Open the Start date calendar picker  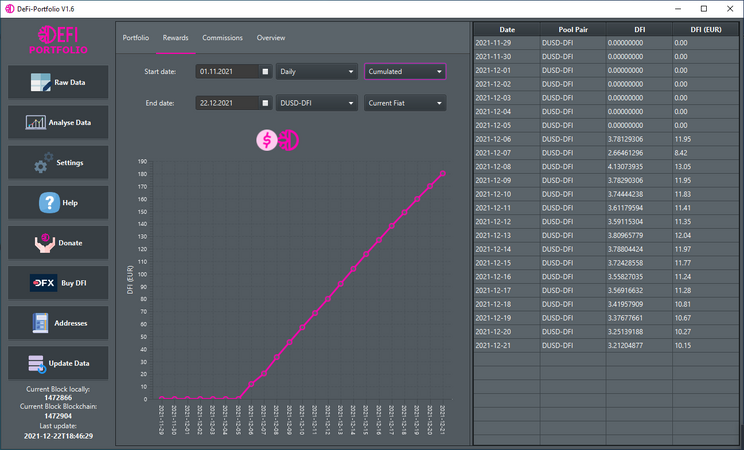point(265,72)
